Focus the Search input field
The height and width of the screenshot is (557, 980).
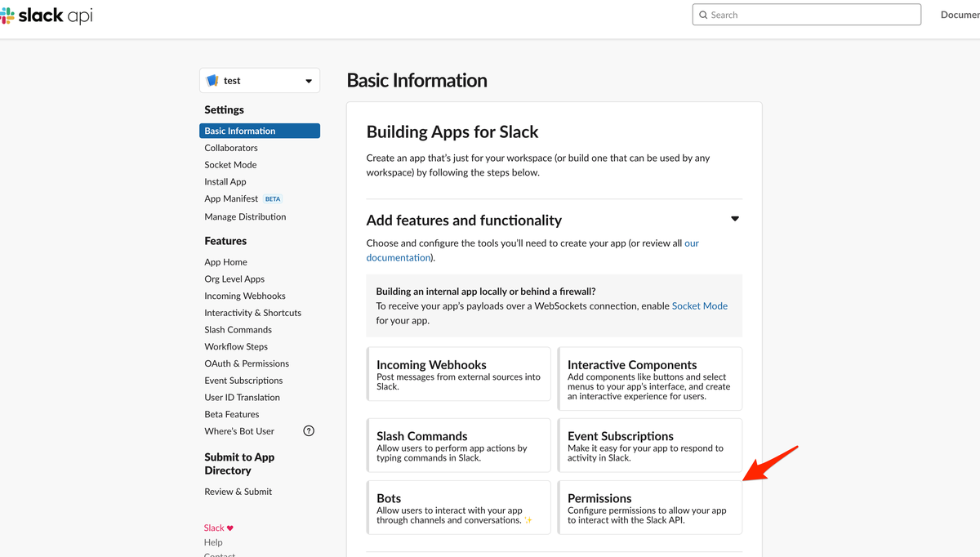[x=807, y=15]
